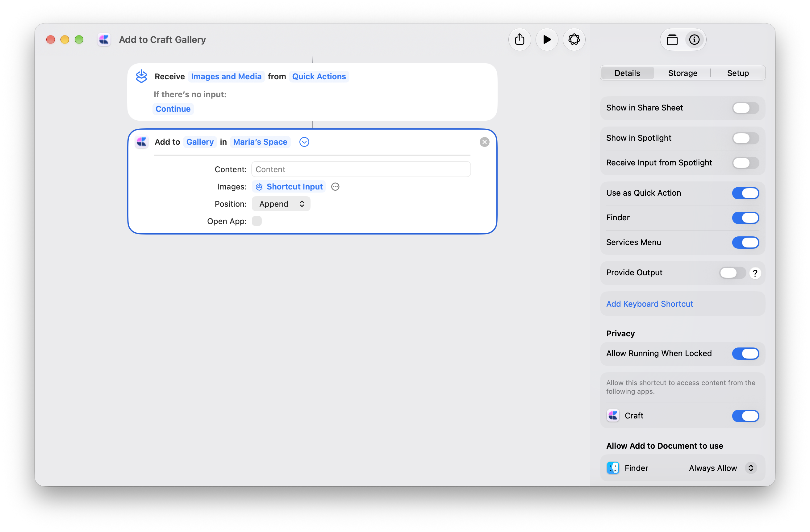The height and width of the screenshot is (532, 810).
Task: Enable Show in Share Sheet
Action: (x=745, y=108)
